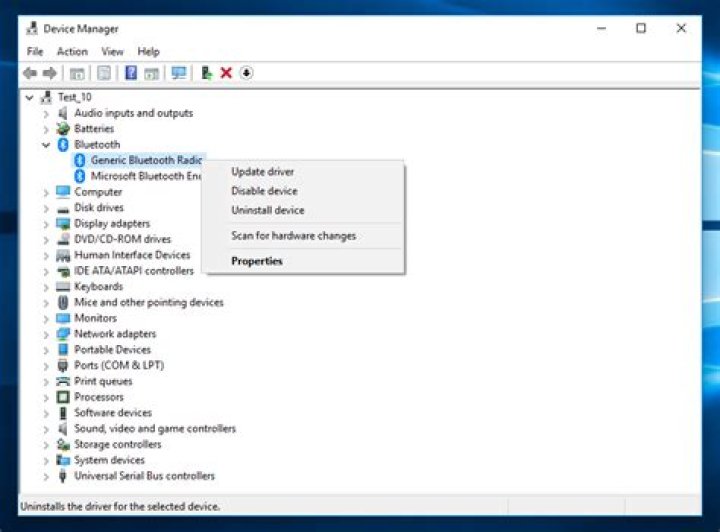The height and width of the screenshot is (532, 720).
Task: Open Properties from the context menu
Action: 257,261
